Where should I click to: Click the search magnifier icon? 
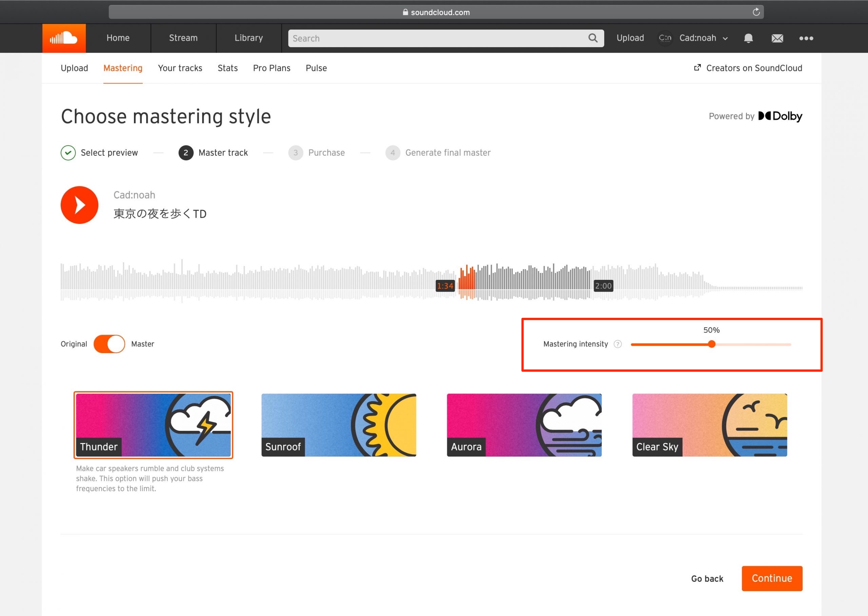(x=593, y=38)
